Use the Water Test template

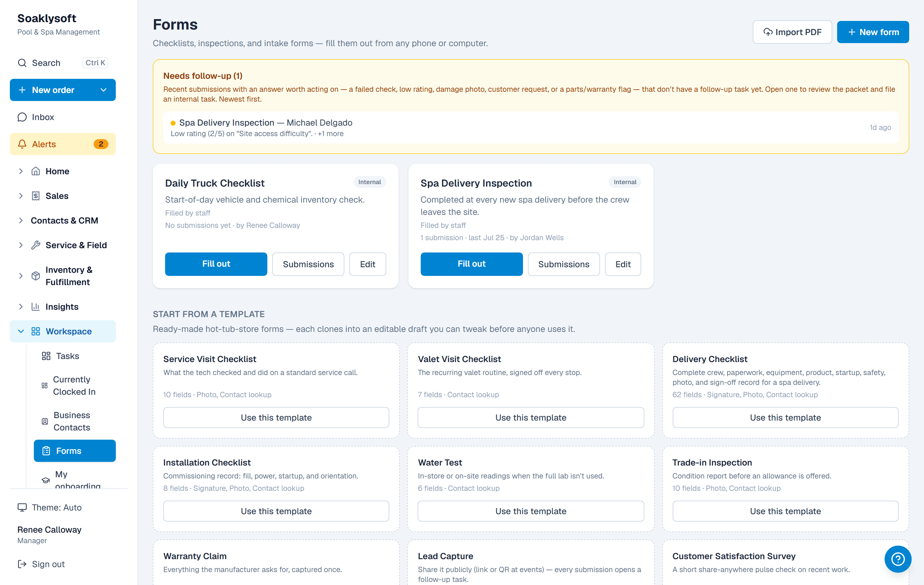[531, 511]
